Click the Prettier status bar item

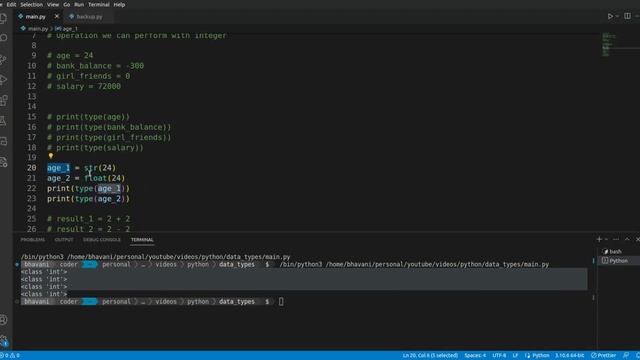point(603,356)
